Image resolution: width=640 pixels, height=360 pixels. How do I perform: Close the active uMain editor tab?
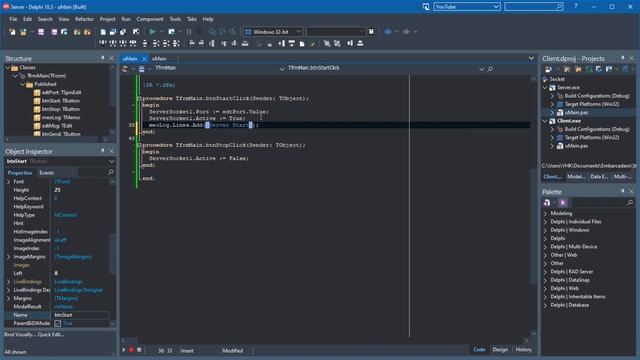click(144, 59)
